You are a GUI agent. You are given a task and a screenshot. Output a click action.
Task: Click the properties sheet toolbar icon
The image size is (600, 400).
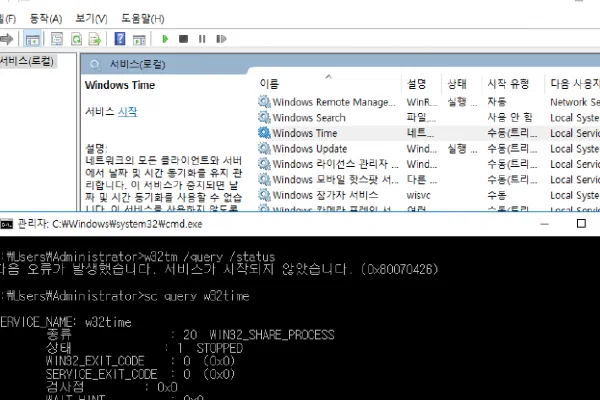pos(57,39)
